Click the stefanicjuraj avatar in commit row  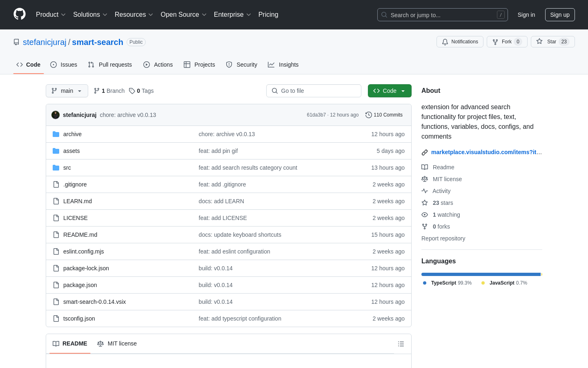pyautogui.click(x=56, y=115)
